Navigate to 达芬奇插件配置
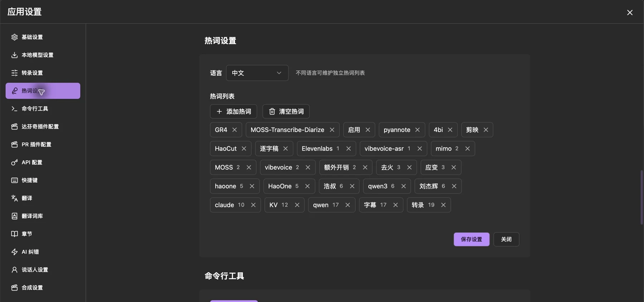 click(x=43, y=127)
